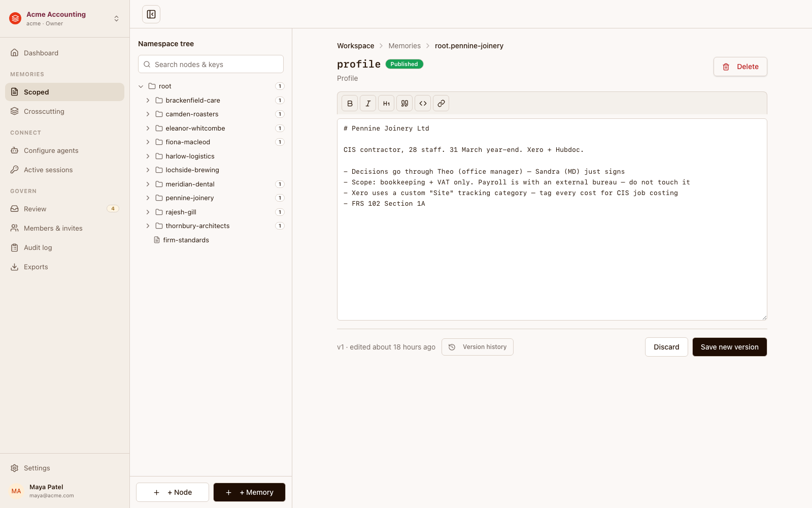Open Version history
This screenshot has height=508, width=812.
pos(478,347)
